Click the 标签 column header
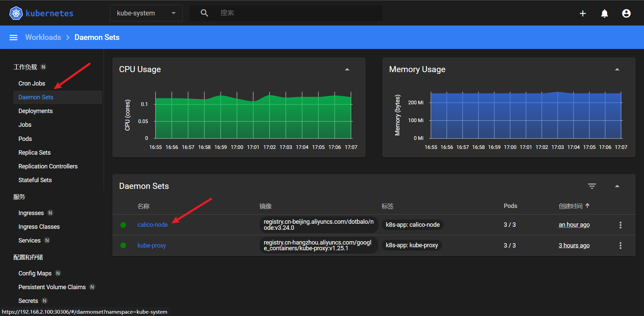 (387, 206)
